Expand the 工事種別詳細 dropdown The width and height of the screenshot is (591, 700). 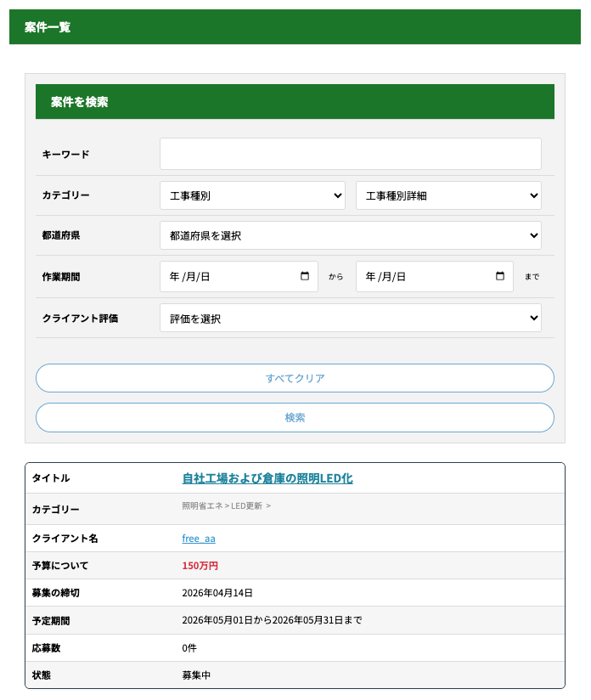[448, 195]
